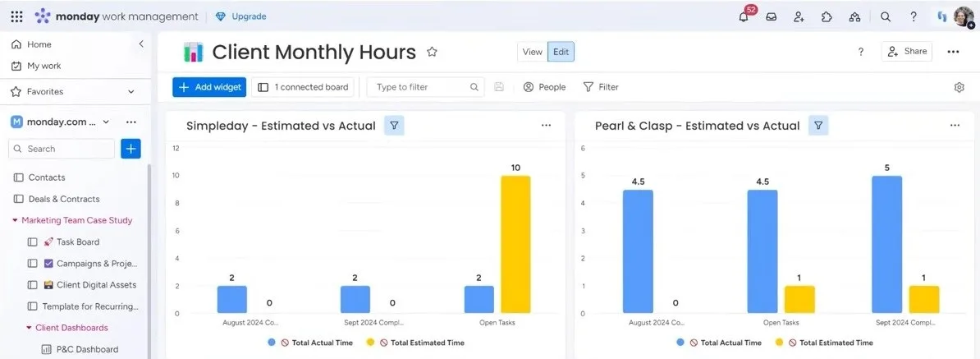The image size is (980, 359).
Task: Click the Upgrade diamond link
Action: click(240, 17)
